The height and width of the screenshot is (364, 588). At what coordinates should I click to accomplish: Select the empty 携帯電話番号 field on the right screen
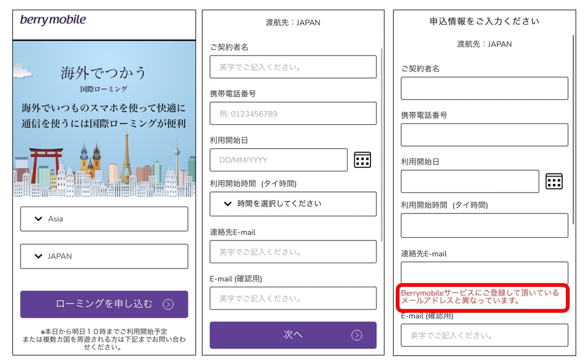[484, 135]
